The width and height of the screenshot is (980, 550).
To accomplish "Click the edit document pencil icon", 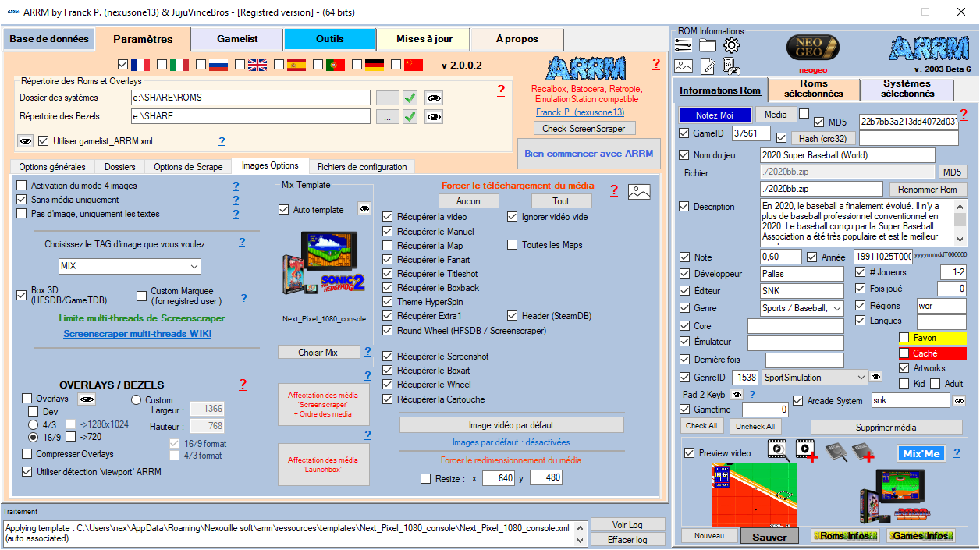I will coord(707,66).
